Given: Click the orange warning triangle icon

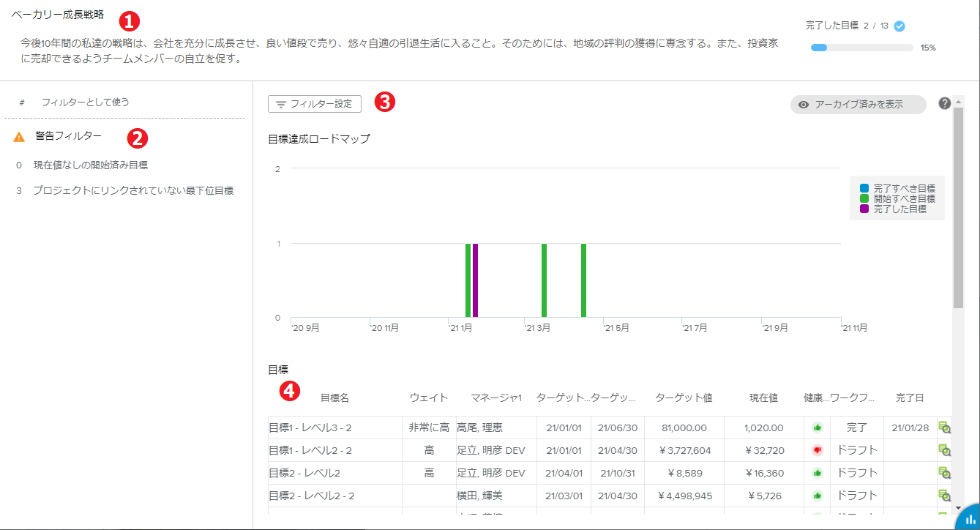Looking at the screenshot, I should pos(19,137).
